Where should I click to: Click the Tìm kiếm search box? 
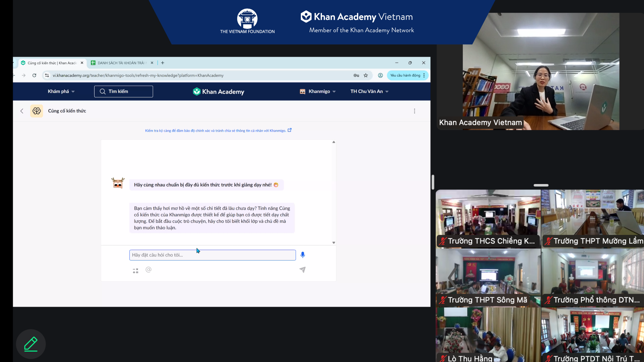coord(123,92)
